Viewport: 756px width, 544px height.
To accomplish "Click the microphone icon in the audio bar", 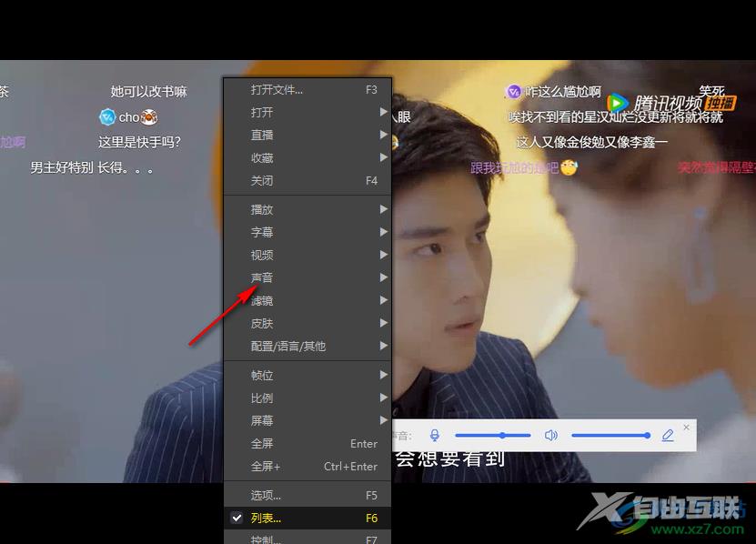I will tap(435, 436).
